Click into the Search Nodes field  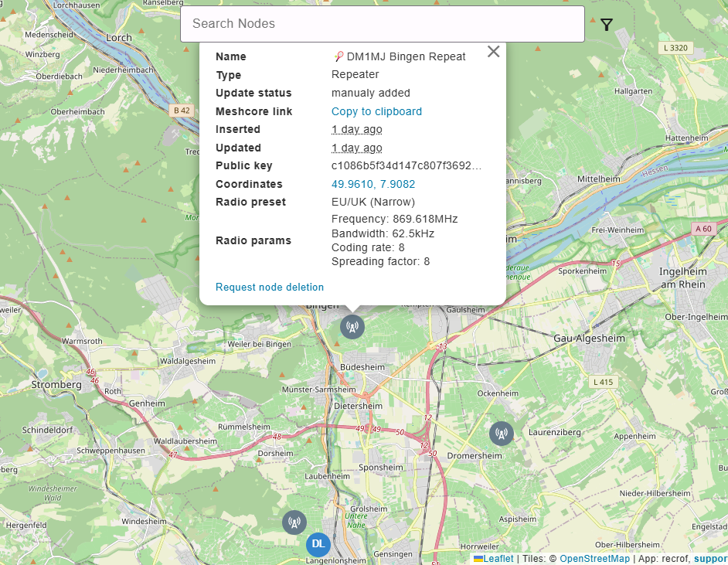382,24
